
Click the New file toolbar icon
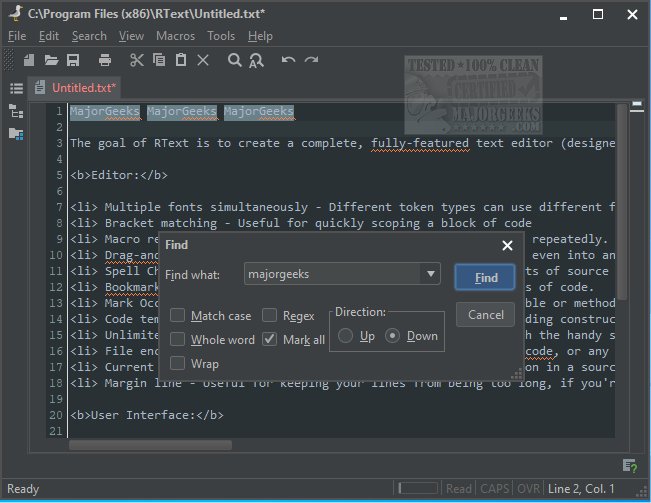point(29,61)
